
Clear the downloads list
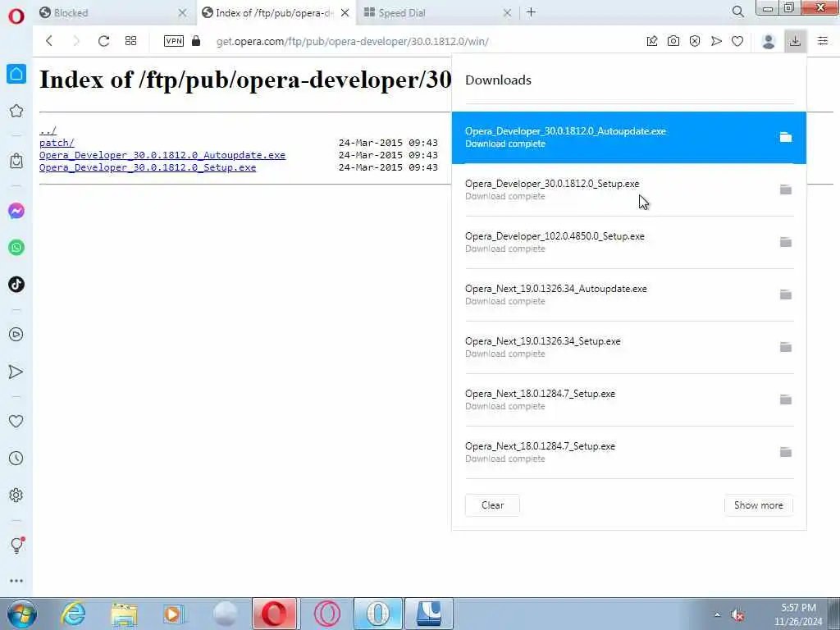point(492,505)
